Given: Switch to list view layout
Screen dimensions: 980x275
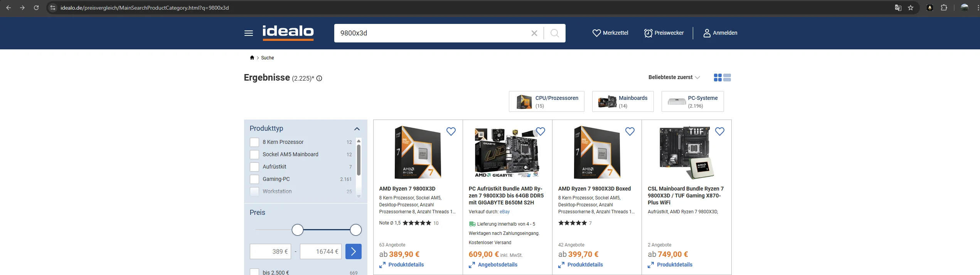Looking at the screenshot, I should click(x=727, y=78).
